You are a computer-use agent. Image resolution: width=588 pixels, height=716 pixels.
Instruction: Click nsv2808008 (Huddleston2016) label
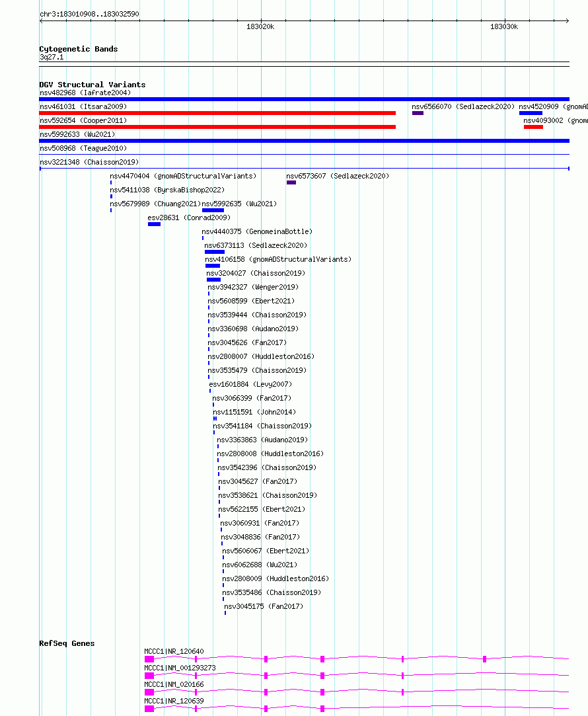click(270, 454)
